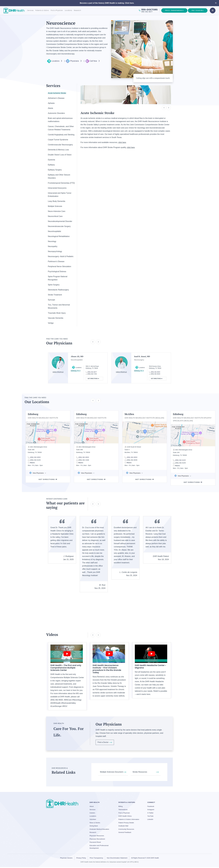Open Patients & Visitors in header navigation
This screenshot has height=868, width=219.
[x=42, y=10]
